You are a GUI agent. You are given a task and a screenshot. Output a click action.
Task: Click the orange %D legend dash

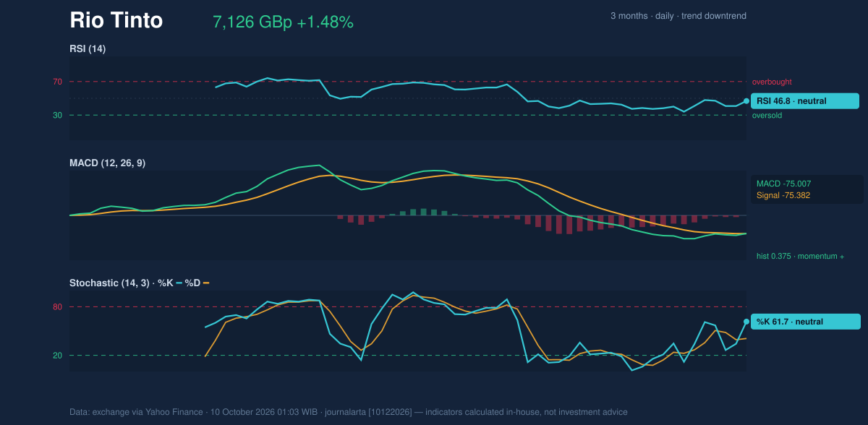tap(206, 283)
